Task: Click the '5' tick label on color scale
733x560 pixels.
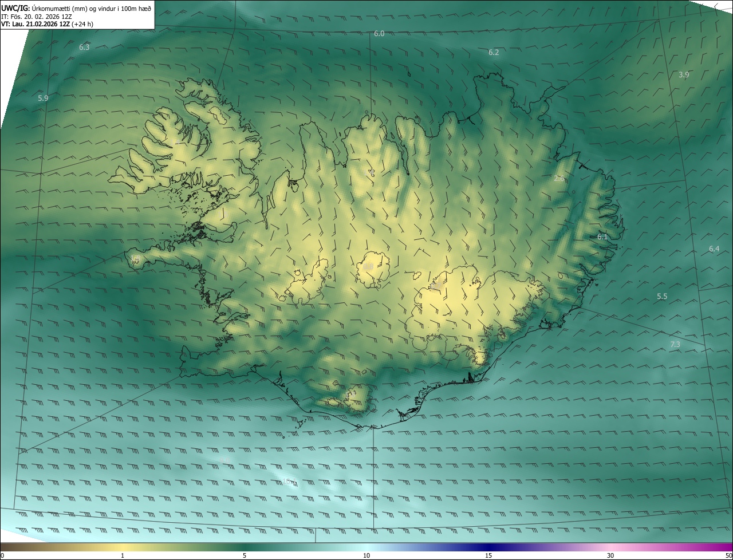Action: coord(245,555)
